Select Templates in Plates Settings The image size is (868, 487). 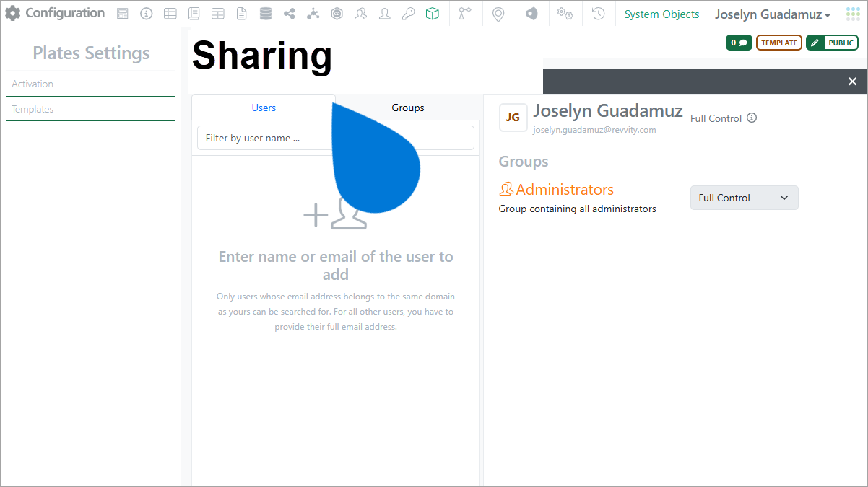pos(91,109)
